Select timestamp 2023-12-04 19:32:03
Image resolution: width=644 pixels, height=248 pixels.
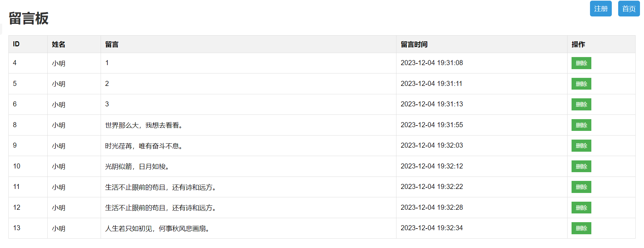[x=432, y=145]
